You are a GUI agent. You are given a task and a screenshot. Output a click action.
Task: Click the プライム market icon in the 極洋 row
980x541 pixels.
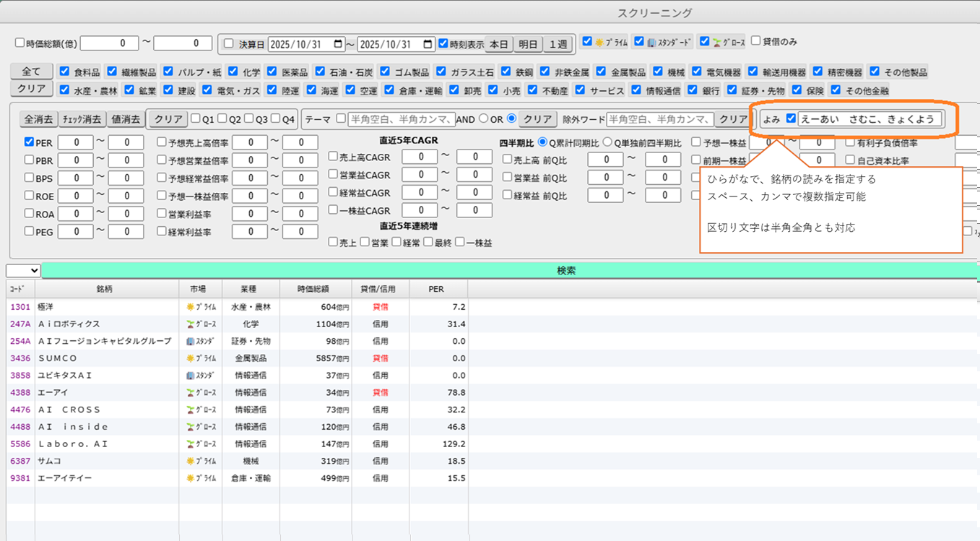pyautogui.click(x=191, y=307)
